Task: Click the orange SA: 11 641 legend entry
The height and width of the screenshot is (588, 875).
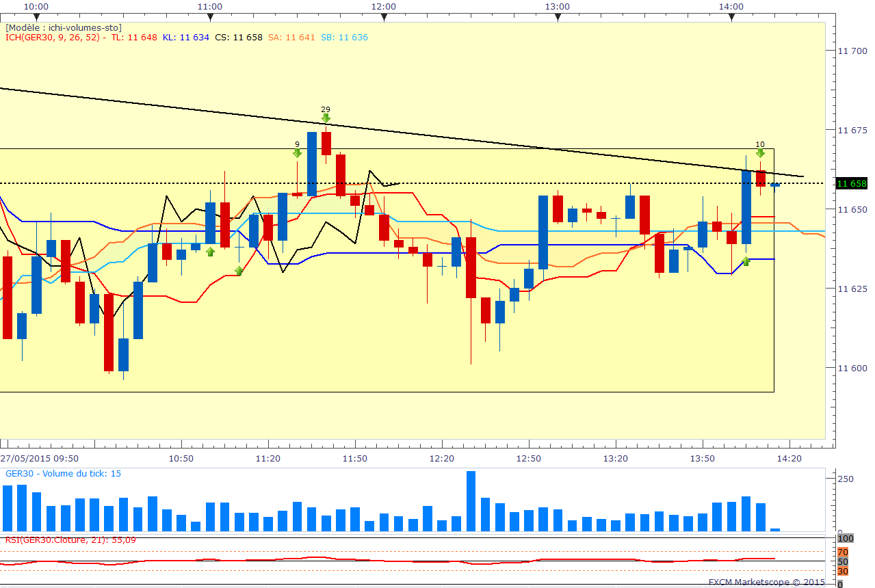Action: [291, 38]
